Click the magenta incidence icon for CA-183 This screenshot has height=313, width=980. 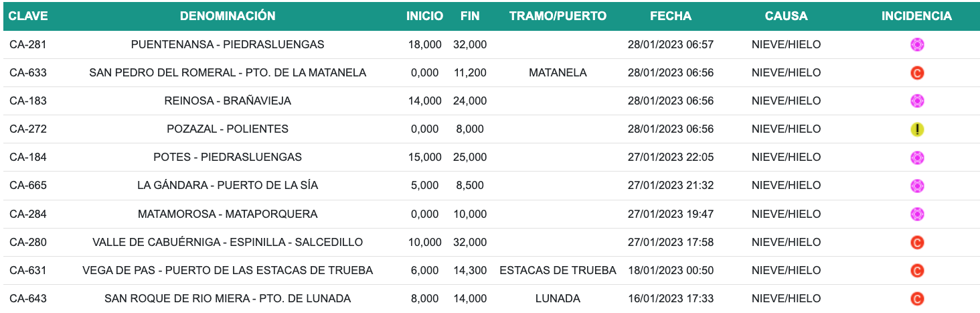coord(917,101)
